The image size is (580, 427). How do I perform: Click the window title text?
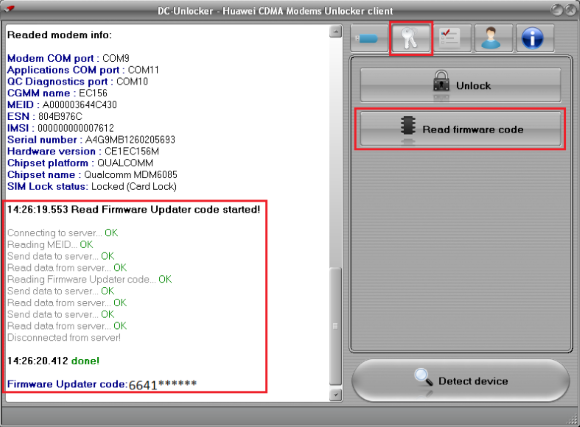point(275,11)
